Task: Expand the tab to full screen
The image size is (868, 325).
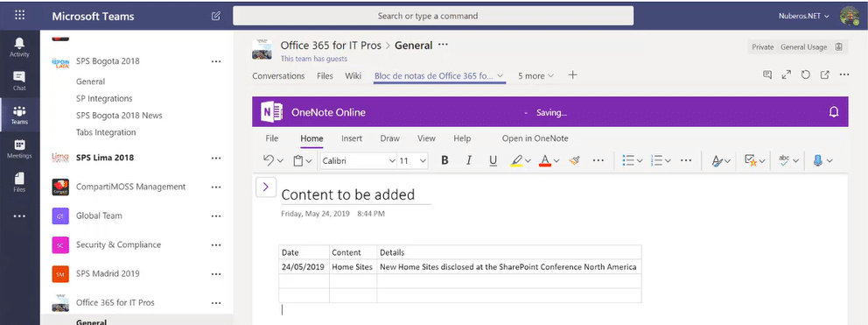Action: pyautogui.click(x=786, y=74)
